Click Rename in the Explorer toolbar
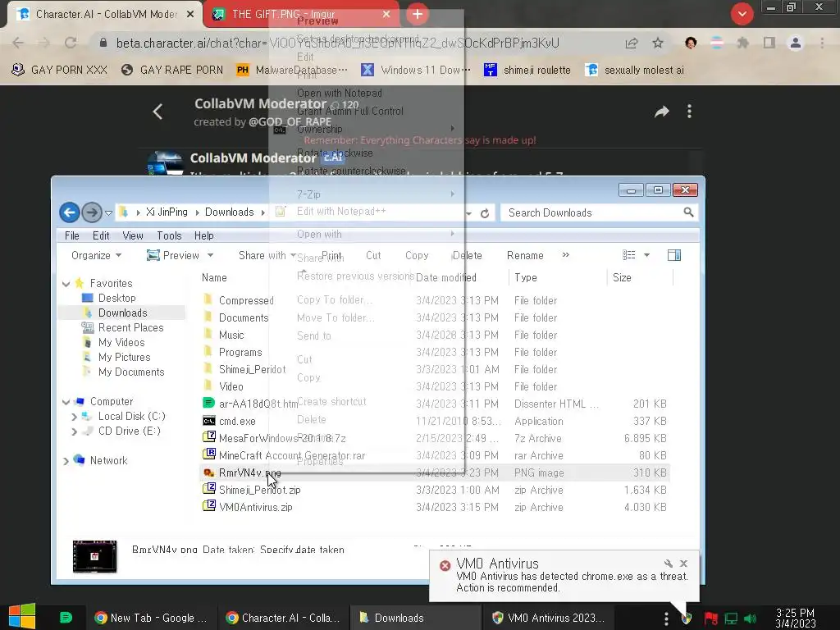This screenshot has width=840, height=630. point(525,256)
